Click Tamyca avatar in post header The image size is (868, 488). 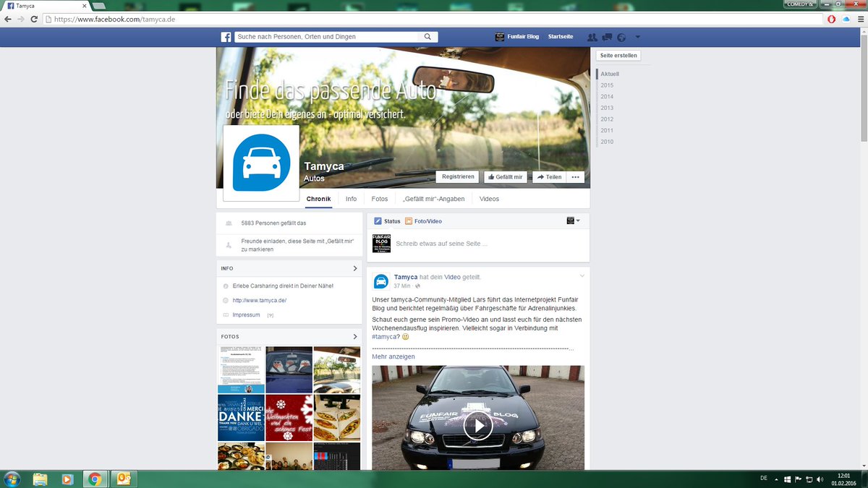[x=381, y=281]
